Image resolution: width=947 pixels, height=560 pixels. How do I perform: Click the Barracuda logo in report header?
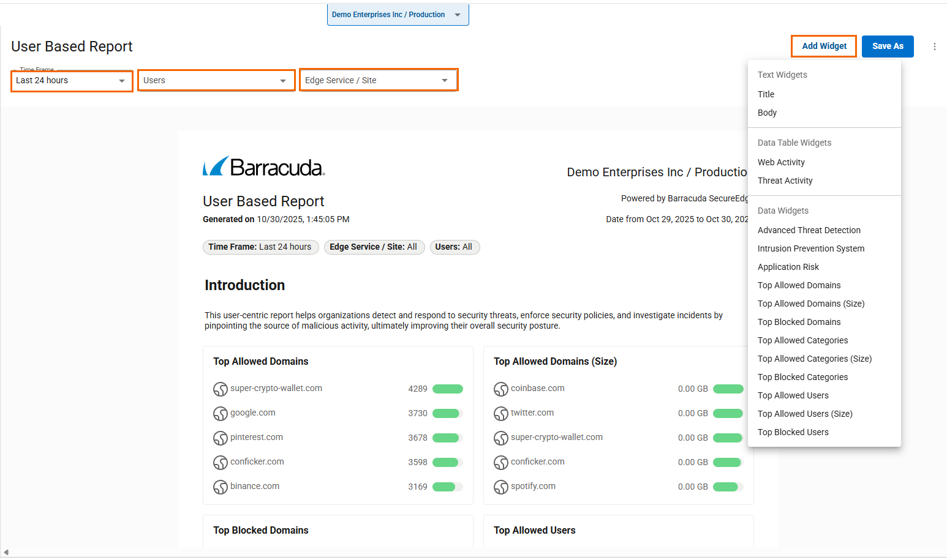pyautogui.click(x=263, y=166)
